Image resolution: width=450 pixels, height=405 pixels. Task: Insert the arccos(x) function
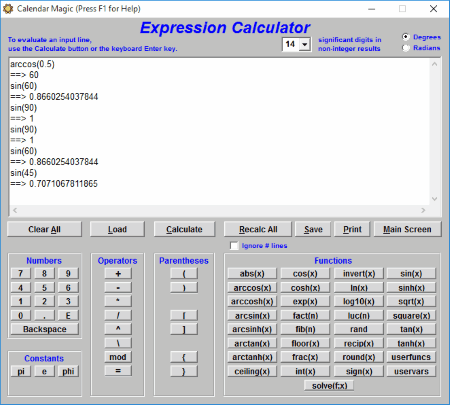252,288
